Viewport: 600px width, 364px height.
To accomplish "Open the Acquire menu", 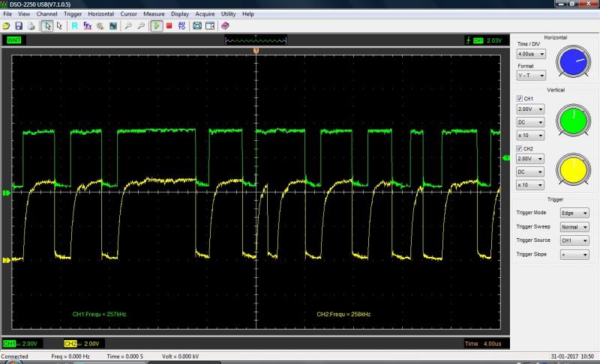I will click(x=205, y=14).
